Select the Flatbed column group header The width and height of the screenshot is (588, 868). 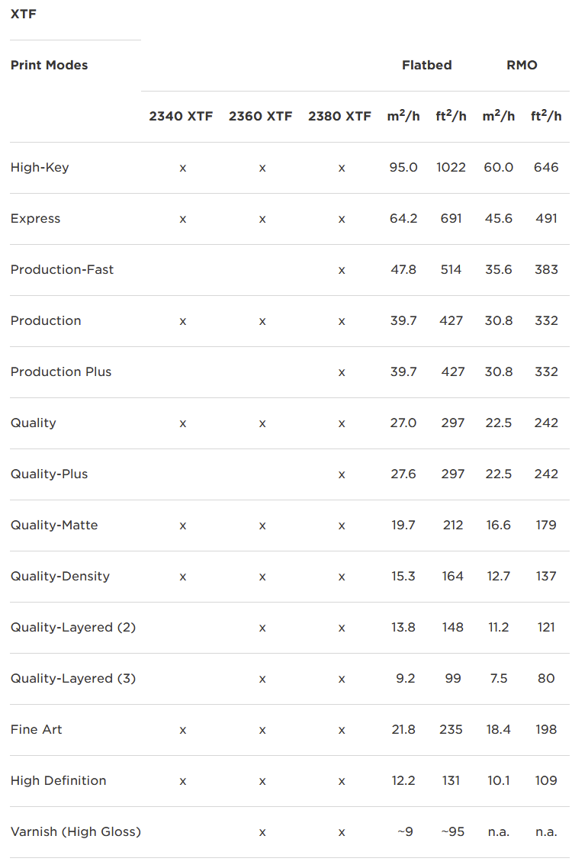[427, 65]
